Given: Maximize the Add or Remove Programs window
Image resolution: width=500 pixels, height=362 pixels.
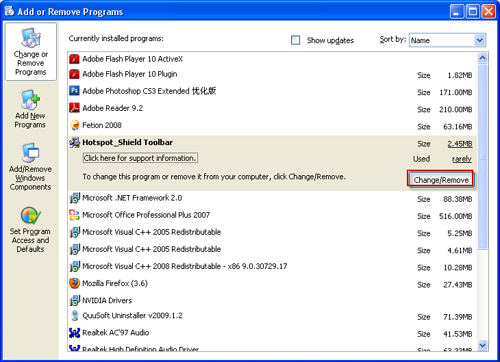Looking at the screenshot, I should pos(473,12).
